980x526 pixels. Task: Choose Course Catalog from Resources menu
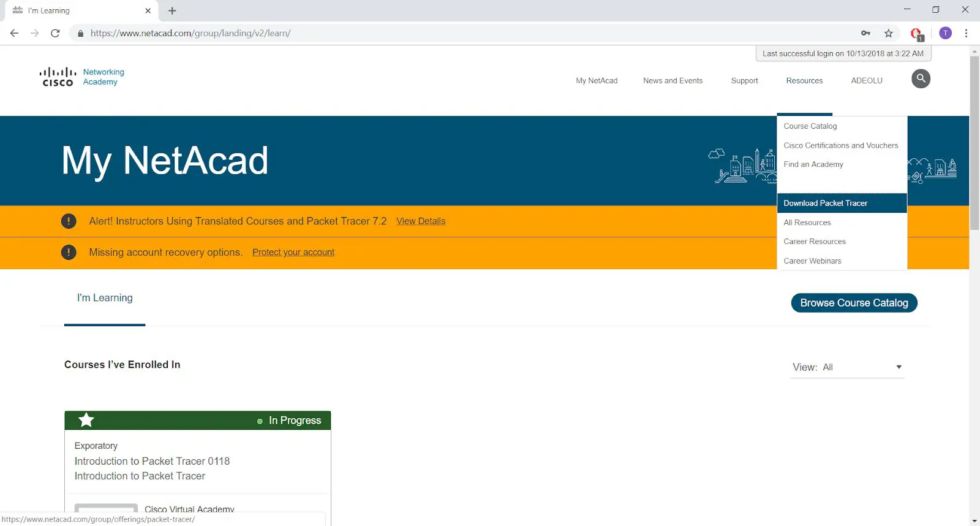click(x=810, y=126)
